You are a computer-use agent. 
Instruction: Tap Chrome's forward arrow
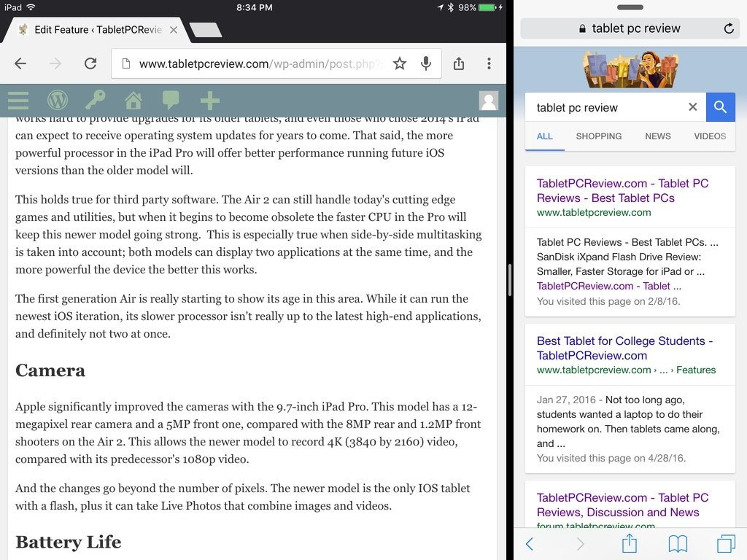pos(55,63)
